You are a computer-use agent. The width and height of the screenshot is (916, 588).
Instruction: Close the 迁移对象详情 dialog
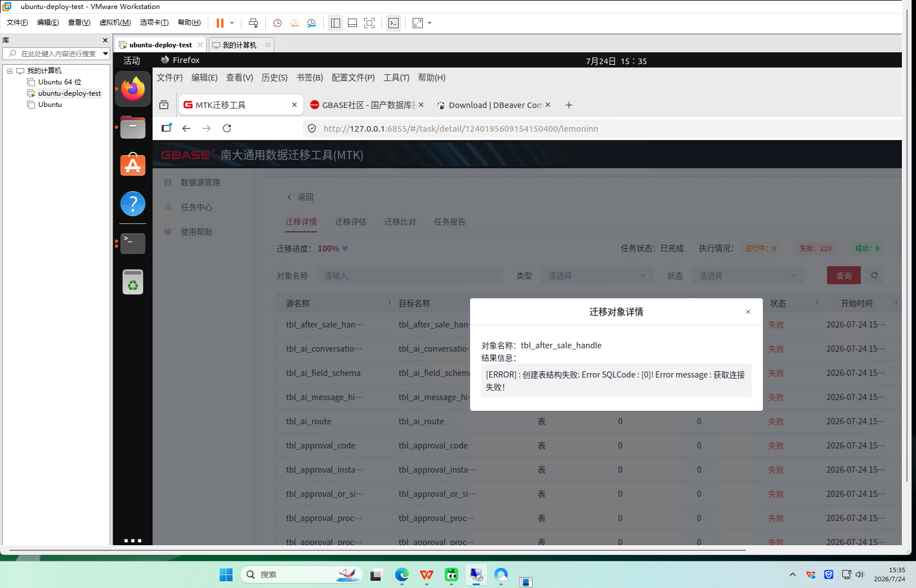click(748, 312)
